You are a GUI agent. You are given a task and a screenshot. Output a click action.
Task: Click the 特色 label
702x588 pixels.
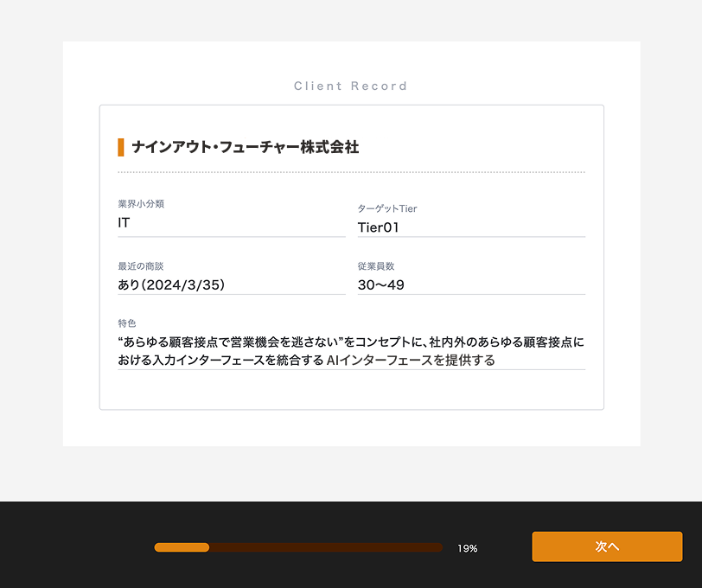click(126, 323)
